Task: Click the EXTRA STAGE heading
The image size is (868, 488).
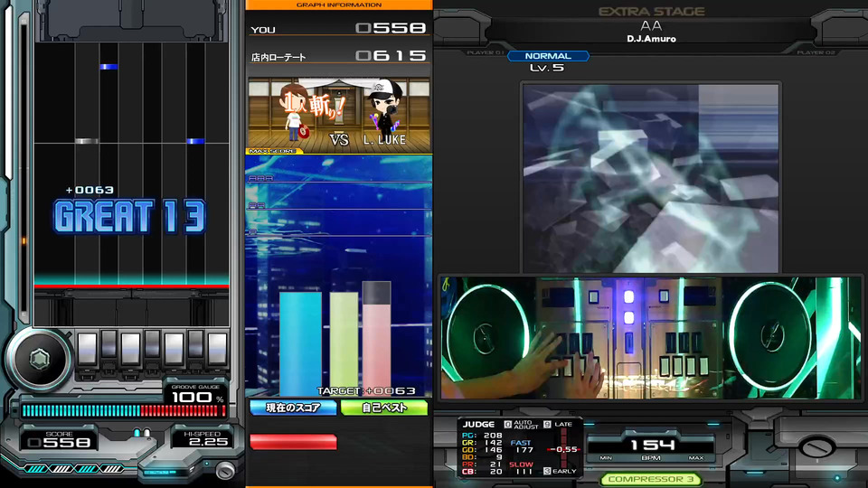Action: click(x=652, y=12)
